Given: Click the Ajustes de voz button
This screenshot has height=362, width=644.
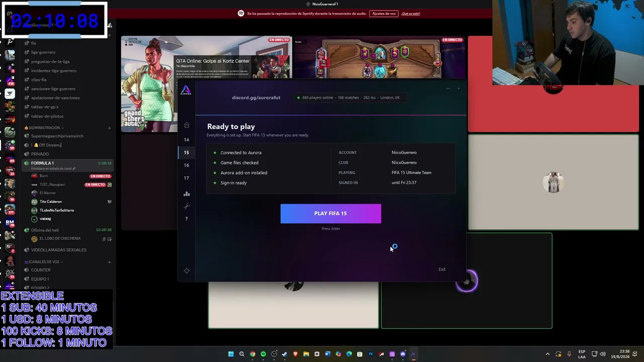Looking at the screenshot, I should click(383, 14).
